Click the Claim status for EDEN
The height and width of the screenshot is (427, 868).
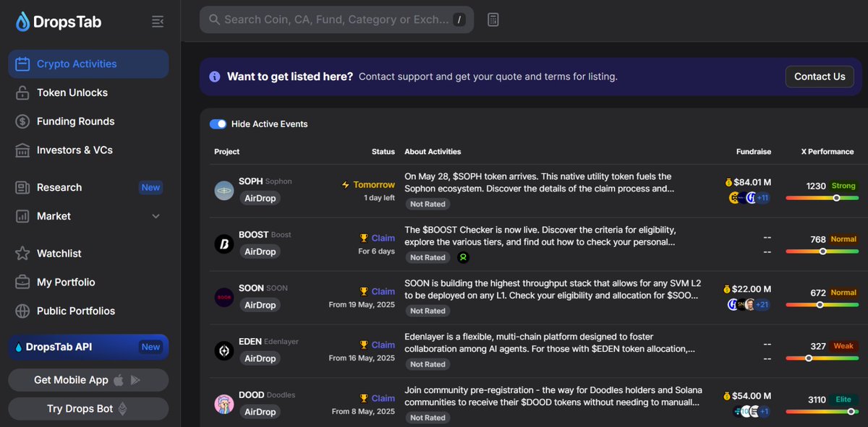[x=378, y=345]
